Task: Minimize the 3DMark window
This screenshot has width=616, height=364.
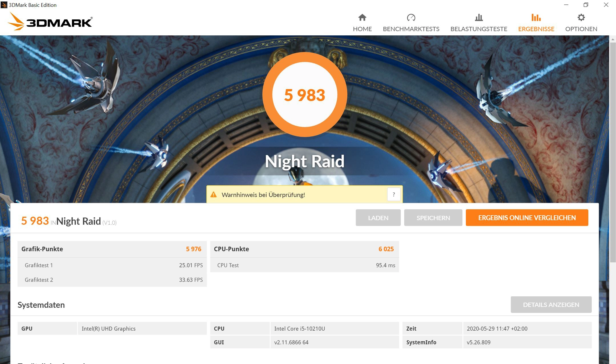Action: point(566,5)
